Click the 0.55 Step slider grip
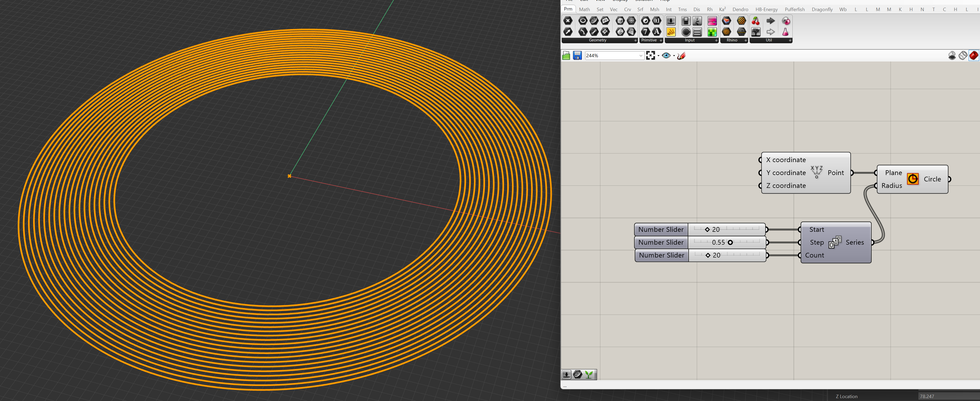 tap(730, 242)
